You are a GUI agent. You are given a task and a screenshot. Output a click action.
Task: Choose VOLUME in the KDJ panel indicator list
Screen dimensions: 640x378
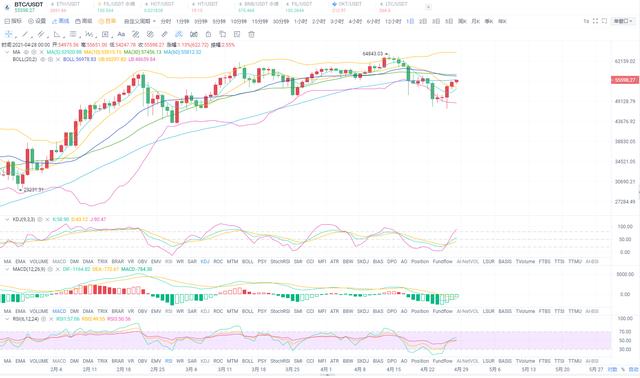click(x=39, y=261)
